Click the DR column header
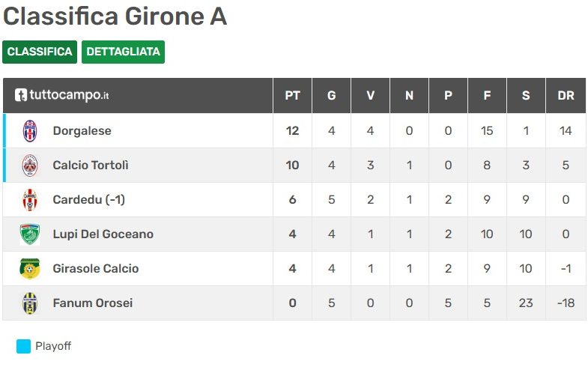 coord(566,96)
